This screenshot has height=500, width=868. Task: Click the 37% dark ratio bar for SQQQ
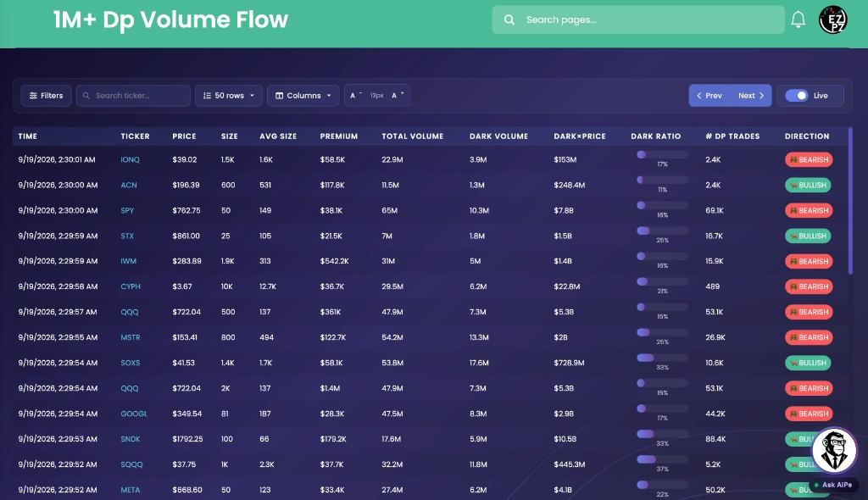[x=662, y=459]
